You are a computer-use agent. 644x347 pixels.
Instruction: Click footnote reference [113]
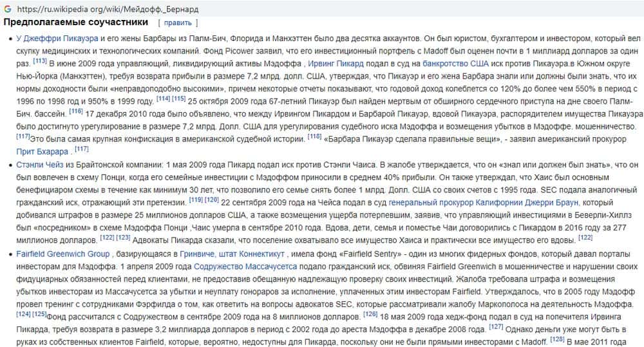40,61
